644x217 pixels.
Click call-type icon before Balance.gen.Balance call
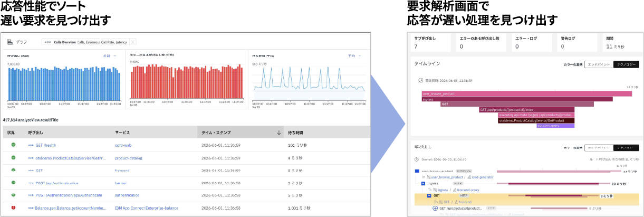(31, 208)
